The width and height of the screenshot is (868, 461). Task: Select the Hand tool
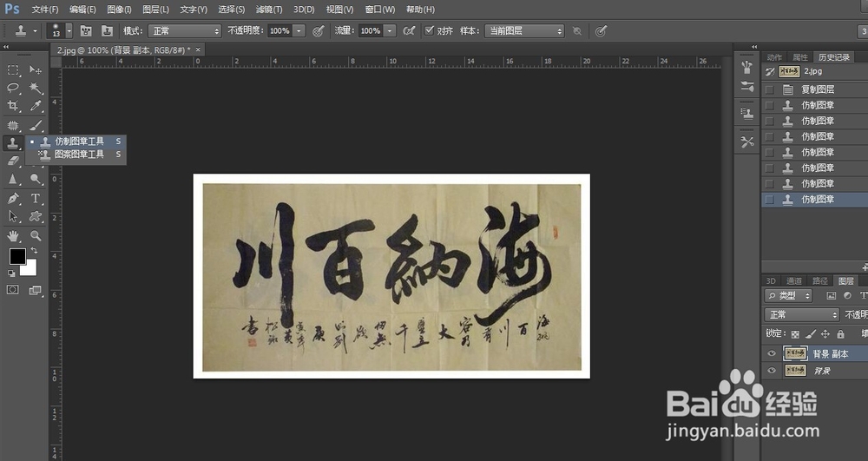[x=13, y=236]
